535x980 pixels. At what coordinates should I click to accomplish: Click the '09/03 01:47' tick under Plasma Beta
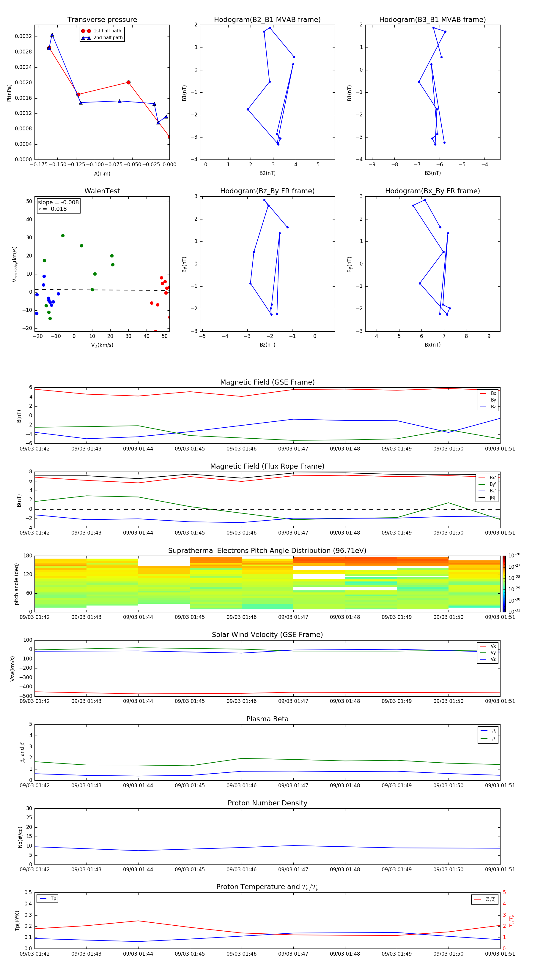[293, 785]
